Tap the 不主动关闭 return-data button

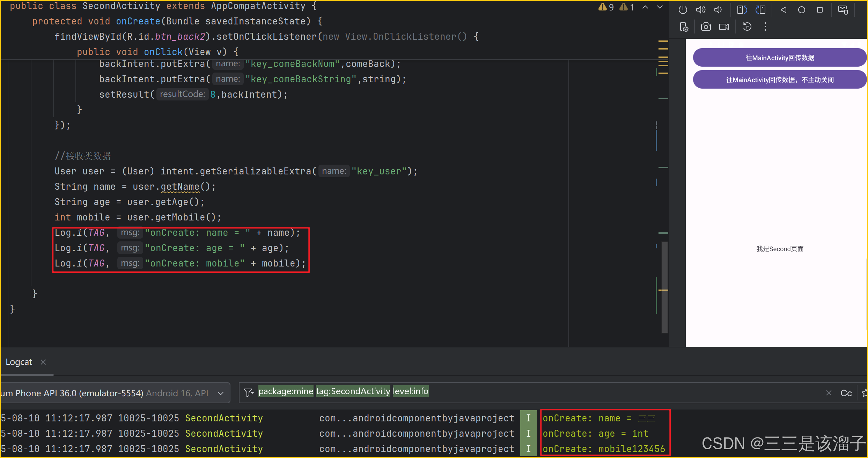779,80
